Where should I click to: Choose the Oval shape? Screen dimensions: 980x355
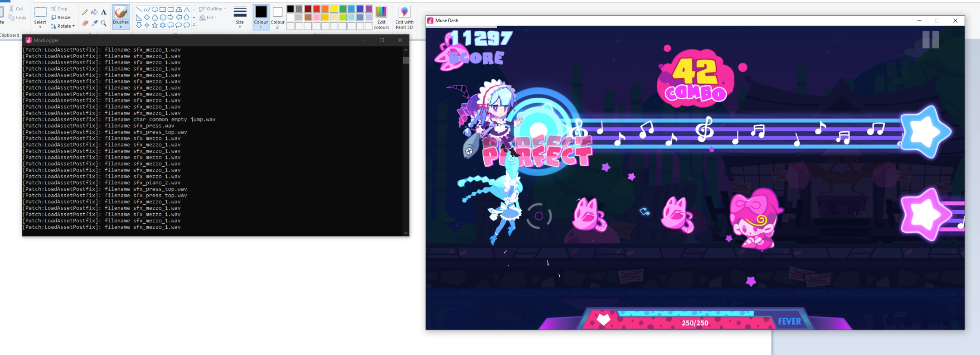pyautogui.click(x=155, y=10)
